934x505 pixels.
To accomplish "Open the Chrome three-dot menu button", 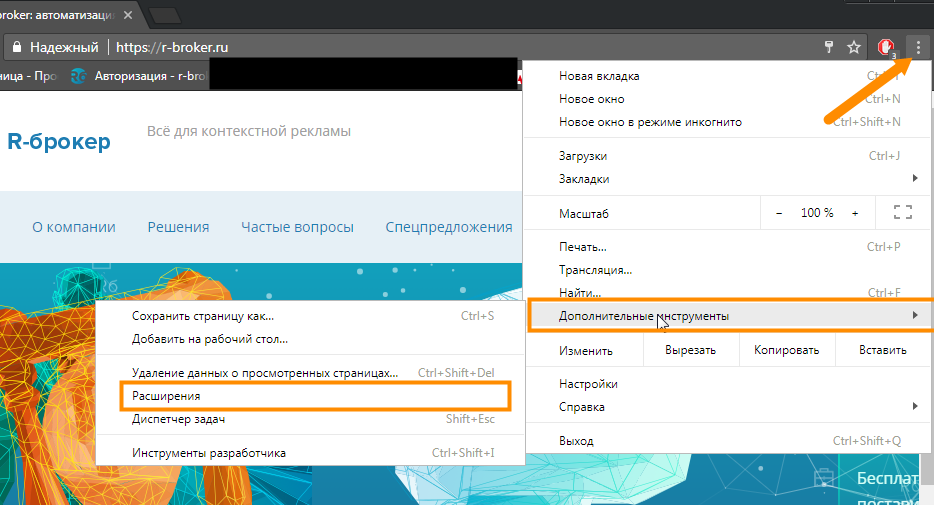I will tap(918, 47).
